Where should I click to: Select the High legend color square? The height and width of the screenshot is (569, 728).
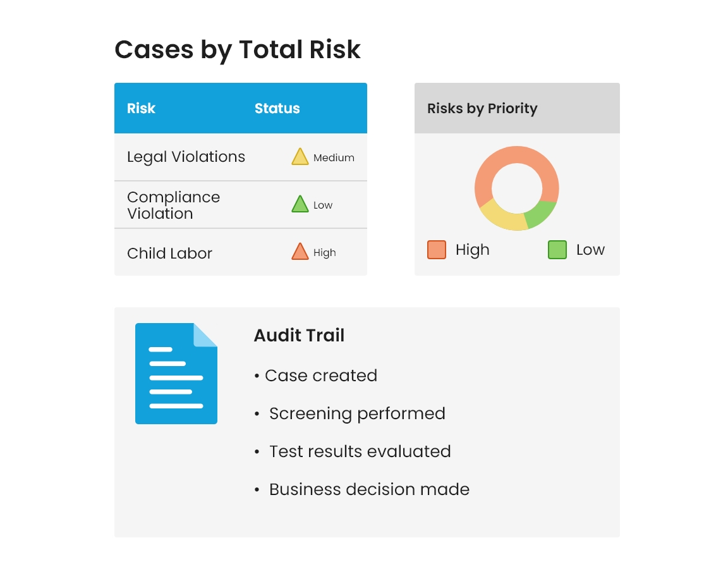click(x=437, y=250)
